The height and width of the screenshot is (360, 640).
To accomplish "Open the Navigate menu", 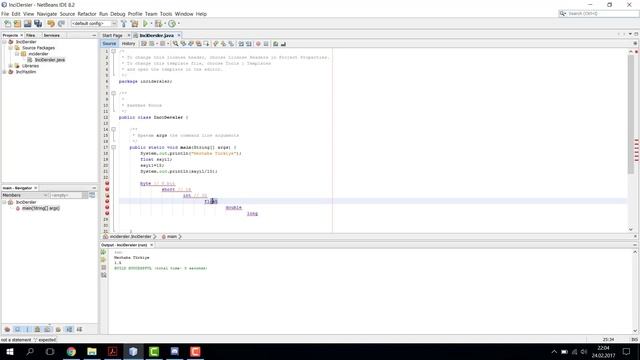I will tap(47, 14).
